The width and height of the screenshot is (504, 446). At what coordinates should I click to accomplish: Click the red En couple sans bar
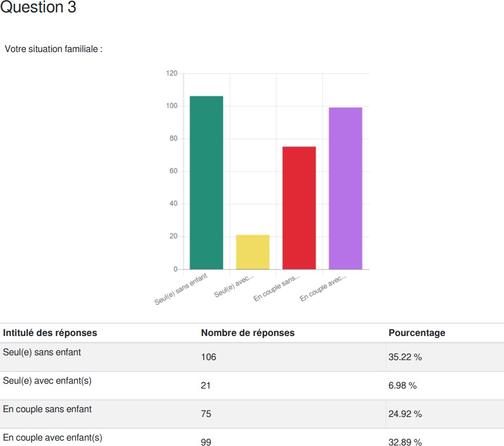pyautogui.click(x=299, y=208)
